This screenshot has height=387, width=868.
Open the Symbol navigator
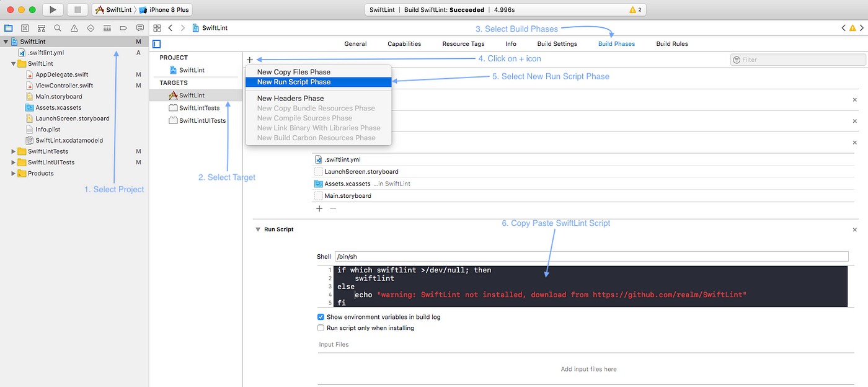41,28
